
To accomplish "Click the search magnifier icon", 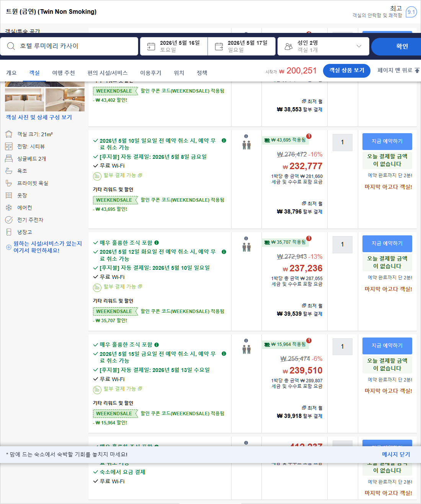I will tap(11, 46).
